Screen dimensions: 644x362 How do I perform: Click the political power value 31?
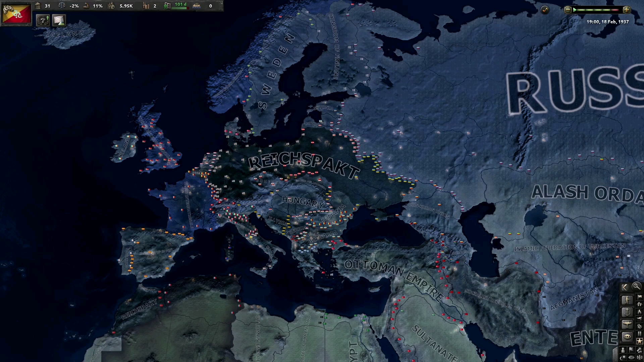tap(47, 6)
